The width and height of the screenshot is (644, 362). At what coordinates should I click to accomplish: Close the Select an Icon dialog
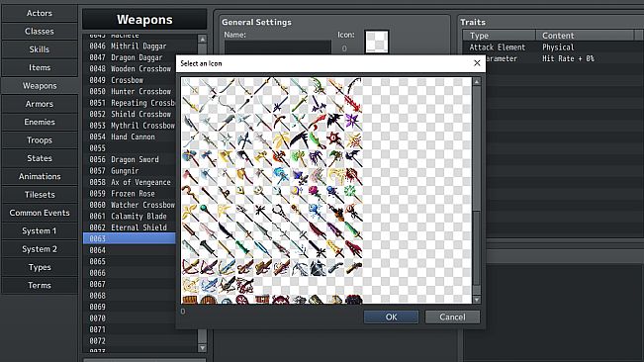tap(477, 63)
